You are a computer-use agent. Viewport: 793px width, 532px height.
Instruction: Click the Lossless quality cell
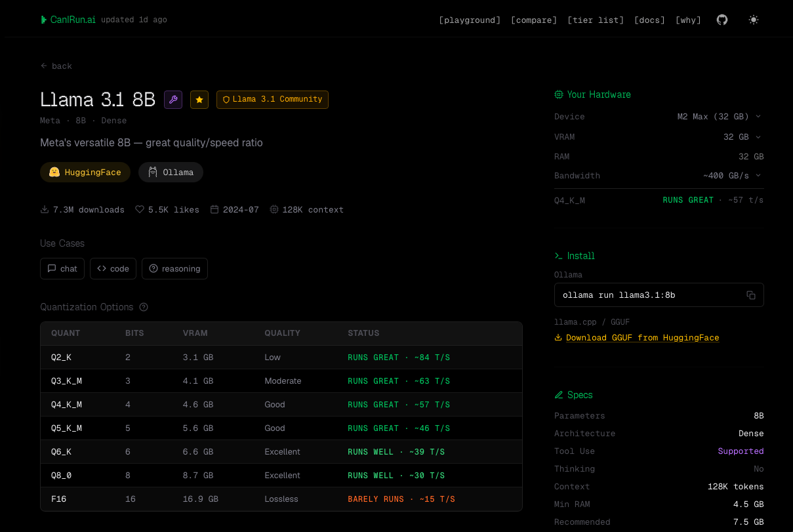coord(281,499)
